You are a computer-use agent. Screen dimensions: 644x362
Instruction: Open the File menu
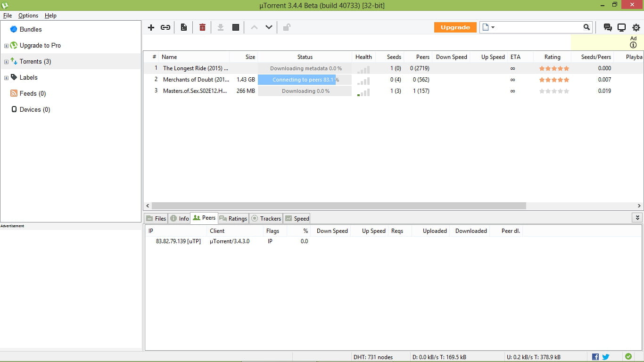pos(8,16)
